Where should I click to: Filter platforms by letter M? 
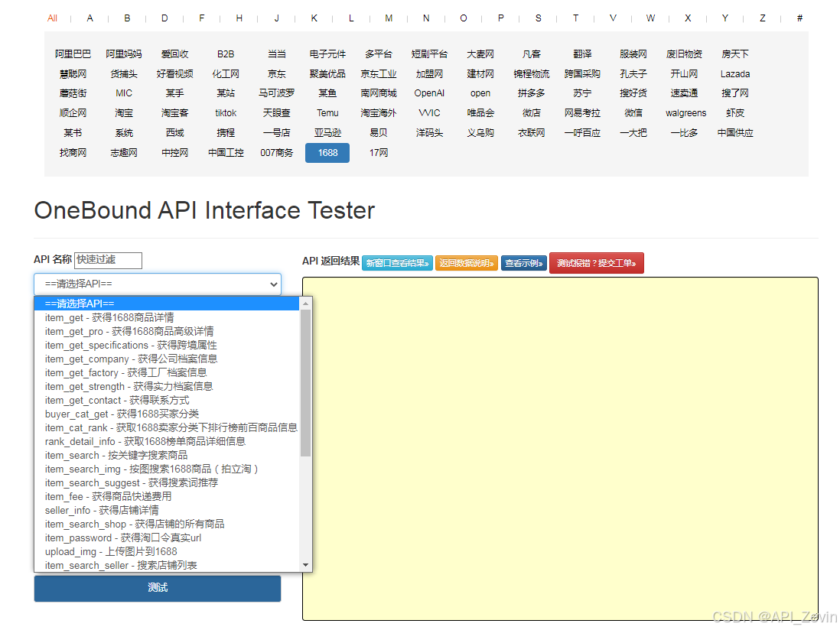pyautogui.click(x=389, y=18)
